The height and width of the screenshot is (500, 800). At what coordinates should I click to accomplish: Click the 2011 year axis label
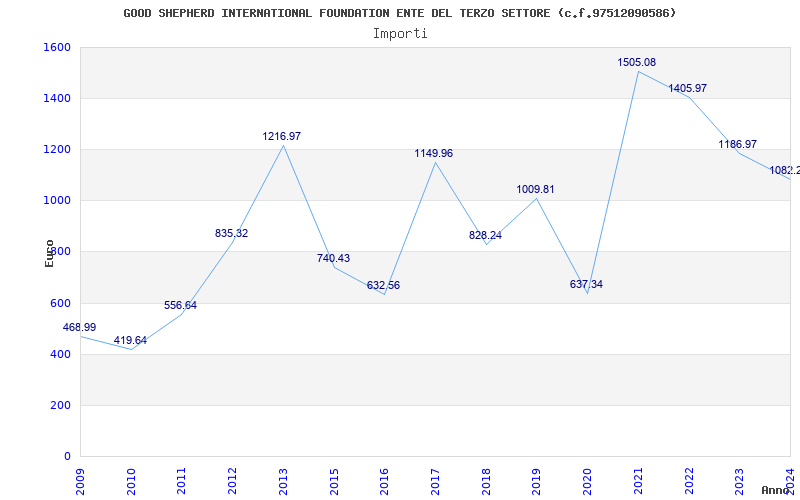[x=181, y=482]
